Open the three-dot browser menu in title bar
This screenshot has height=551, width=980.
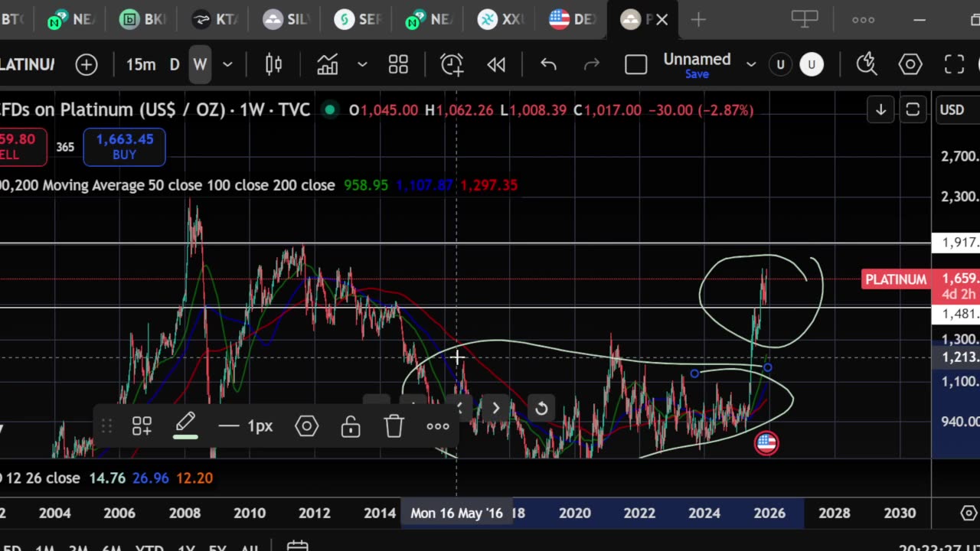pyautogui.click(x=863, y=20)
